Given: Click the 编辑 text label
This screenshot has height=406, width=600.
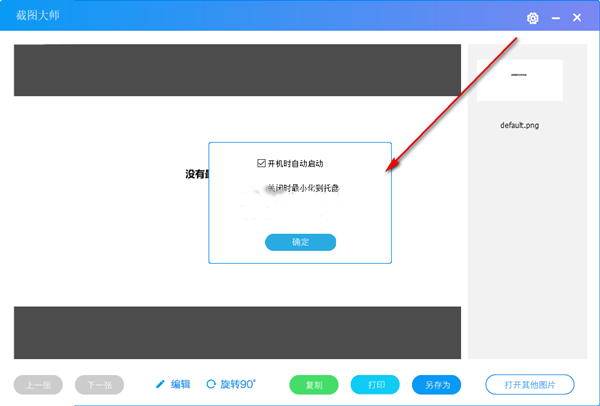Looking at the screenshot, I should pos(180,384).
